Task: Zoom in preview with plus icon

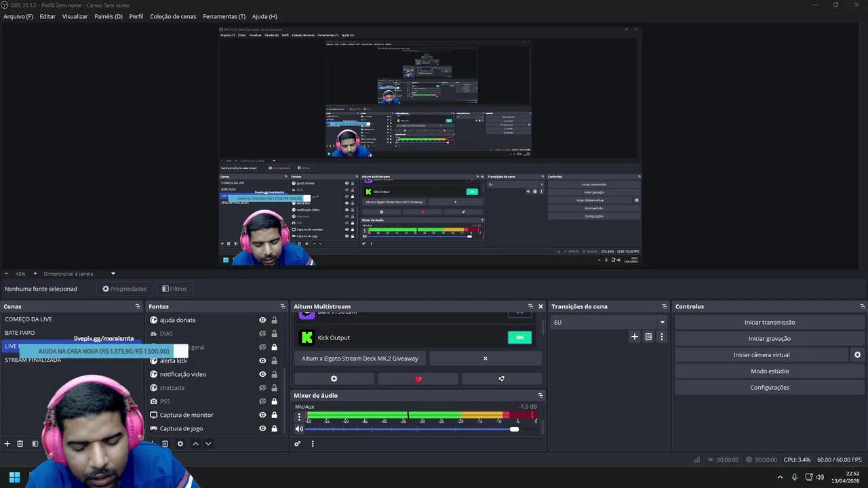Action: tap(35, 274)
